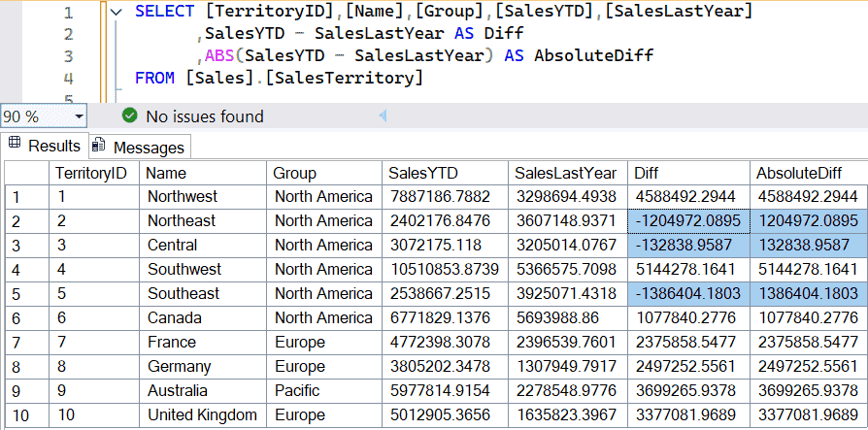868x430 pixels.
Task: Click the SalesYTD value 10510853.8739
Action: [x=445, y=270]
